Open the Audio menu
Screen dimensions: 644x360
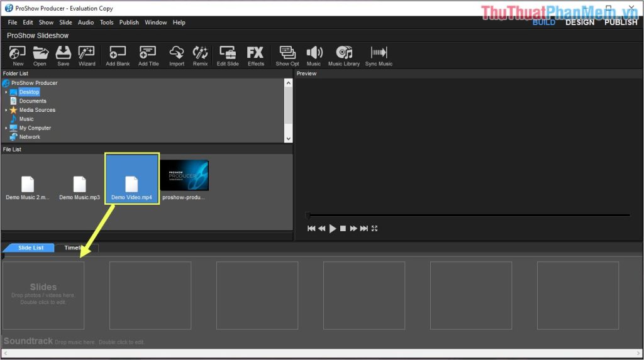(x=86, y=22)
